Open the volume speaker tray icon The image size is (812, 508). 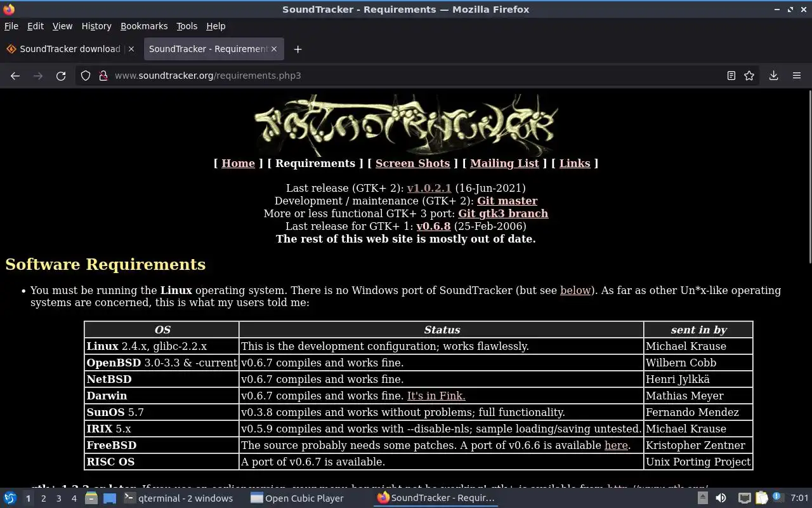coord(721,498)
